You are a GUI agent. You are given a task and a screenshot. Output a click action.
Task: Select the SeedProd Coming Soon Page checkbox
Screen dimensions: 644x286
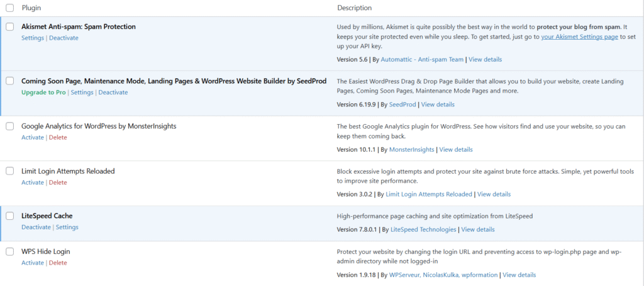point(10,81)
